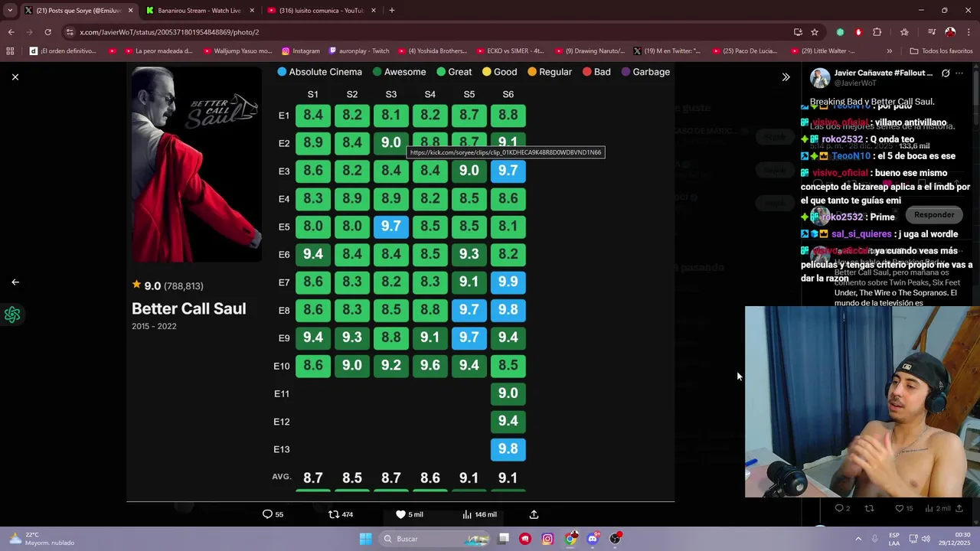
Task: Click the Garbage purple legend dot
Action: tap(626, 72)
